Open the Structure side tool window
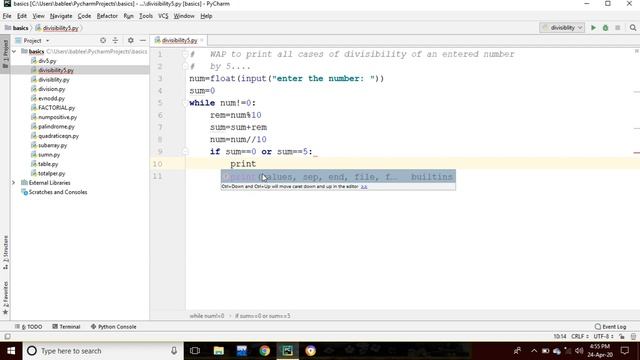The width and height of the screenshot is (640, 360). click(5, 252)
